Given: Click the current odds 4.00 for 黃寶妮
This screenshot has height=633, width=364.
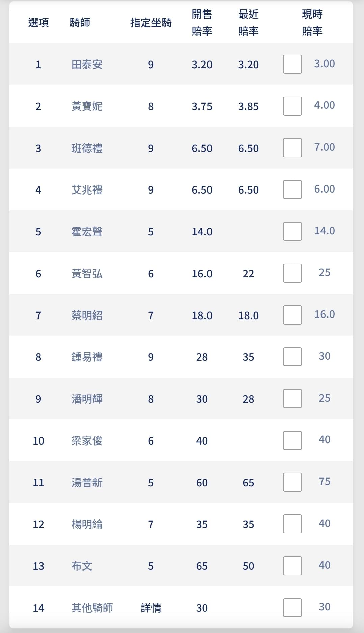Looking at the screenshot, I should [325, 105].
